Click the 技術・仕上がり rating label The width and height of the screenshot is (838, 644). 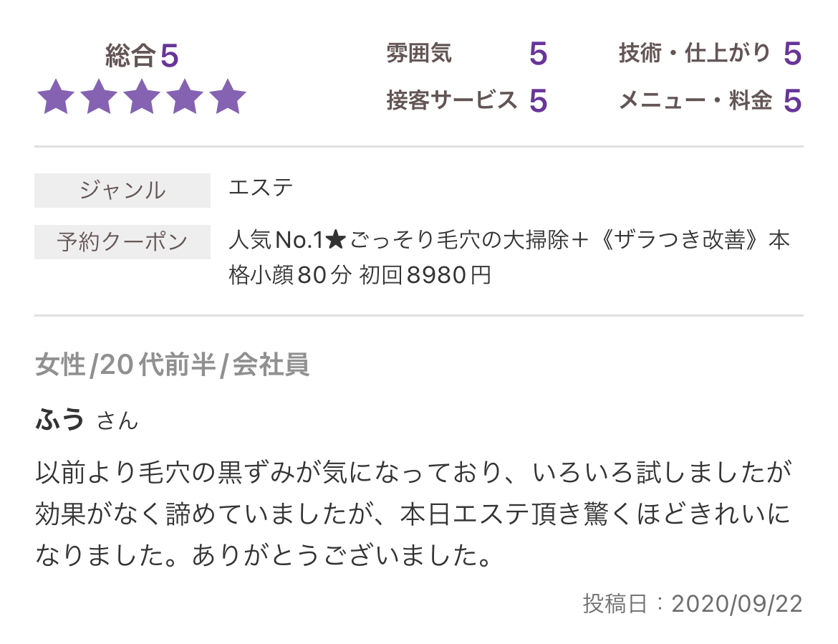(x=694, y=54)
